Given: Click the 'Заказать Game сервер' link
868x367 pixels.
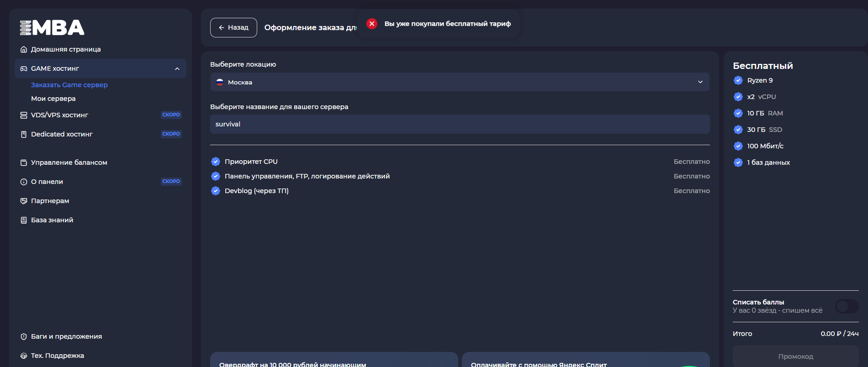Looking at the screenshot, I should pos(69,85).
